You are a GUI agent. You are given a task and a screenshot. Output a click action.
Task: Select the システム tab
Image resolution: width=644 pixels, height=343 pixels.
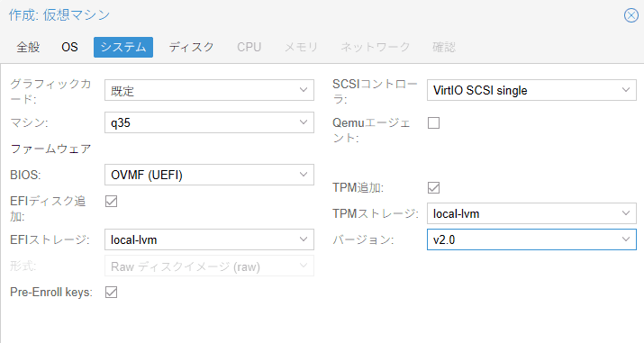coord(123,47)
